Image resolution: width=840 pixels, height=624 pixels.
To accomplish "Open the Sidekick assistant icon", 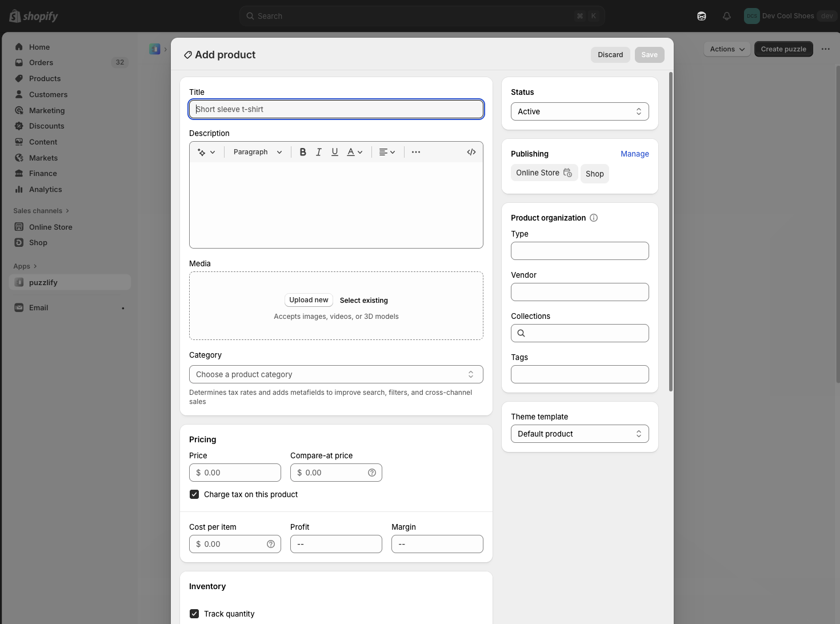I will (702, 16).
